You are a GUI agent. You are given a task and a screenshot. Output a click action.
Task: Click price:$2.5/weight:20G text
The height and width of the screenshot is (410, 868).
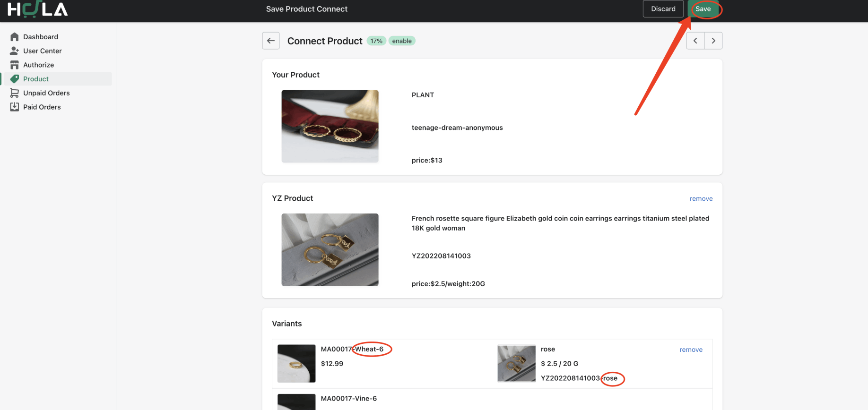click(448, 284)
